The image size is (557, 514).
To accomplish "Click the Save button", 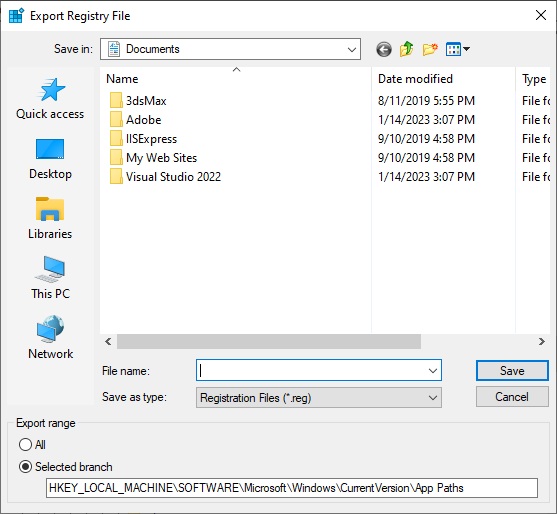I will point(512,370).
